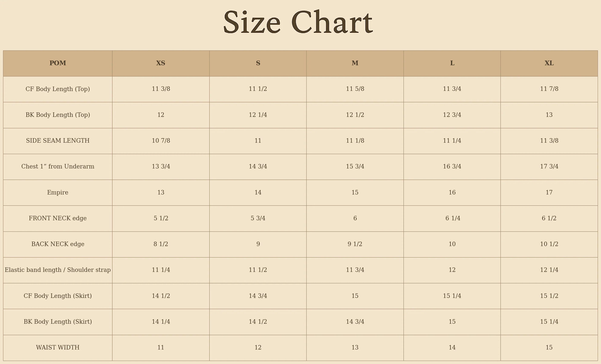Click the 10 7/8 side seam XS value
The height and width of the screenshot is (364, 601).
[161, 141]
